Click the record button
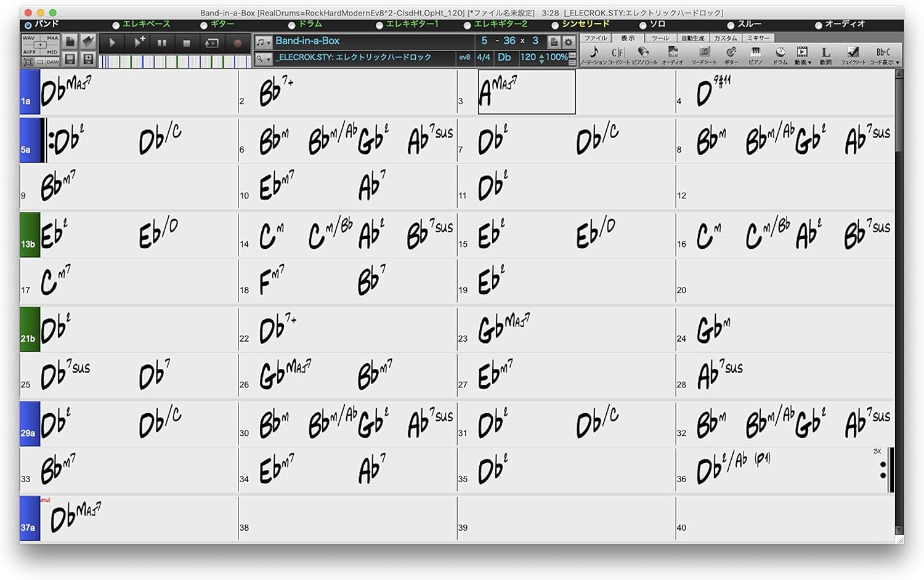Image resolution: width=924 pixels, height=580 pixels. (237, 43)
